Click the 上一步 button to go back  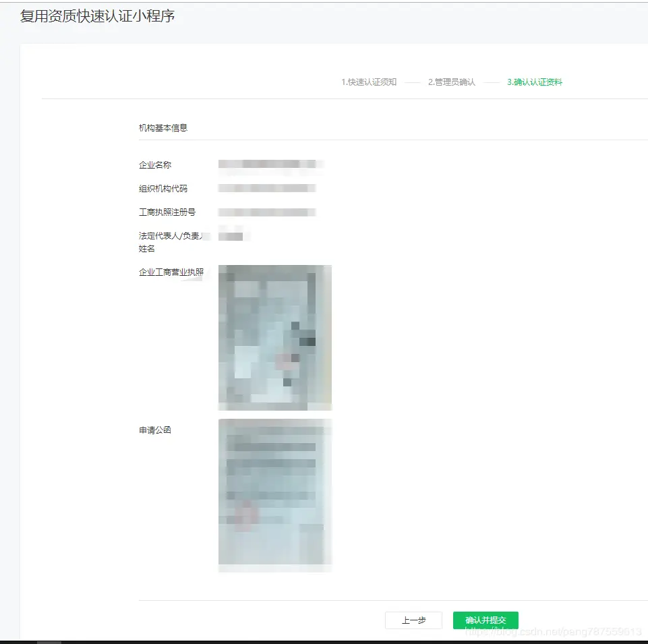[x=413, y=620]
